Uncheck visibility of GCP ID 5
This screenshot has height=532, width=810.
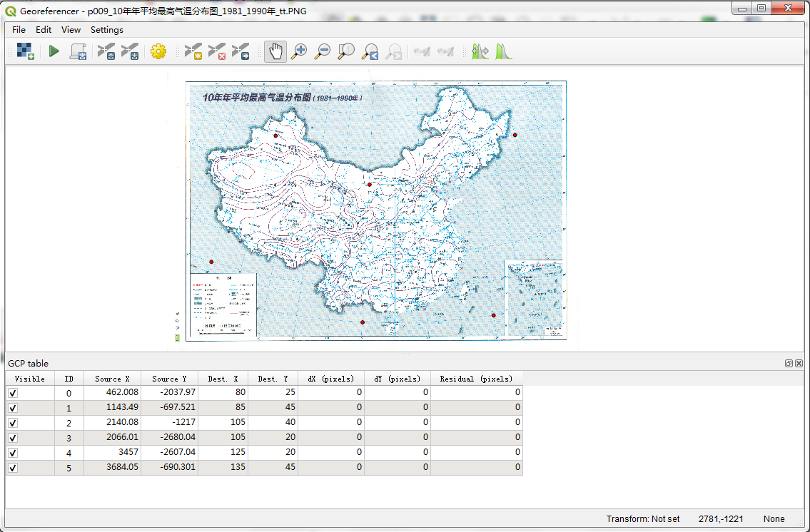coord(13,468)
